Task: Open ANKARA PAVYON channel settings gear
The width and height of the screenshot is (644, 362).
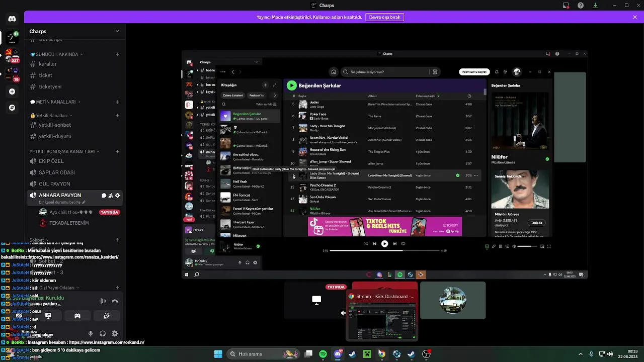Action: pyautogui.click(x=118, y=196)
